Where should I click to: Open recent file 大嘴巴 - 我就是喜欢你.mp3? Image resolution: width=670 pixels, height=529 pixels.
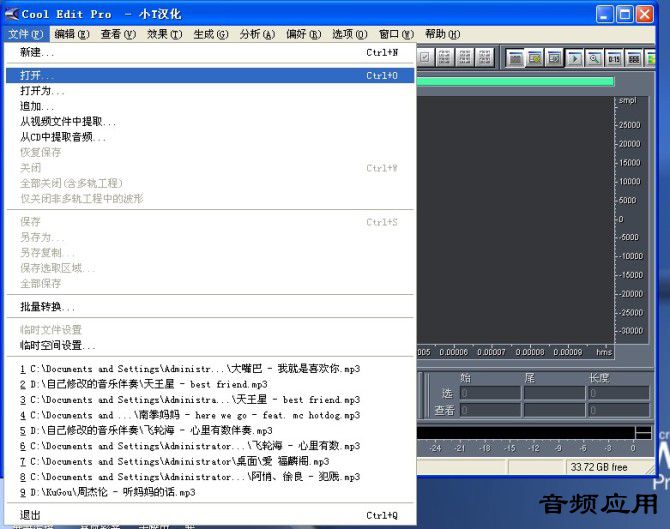tap(209, 369)
